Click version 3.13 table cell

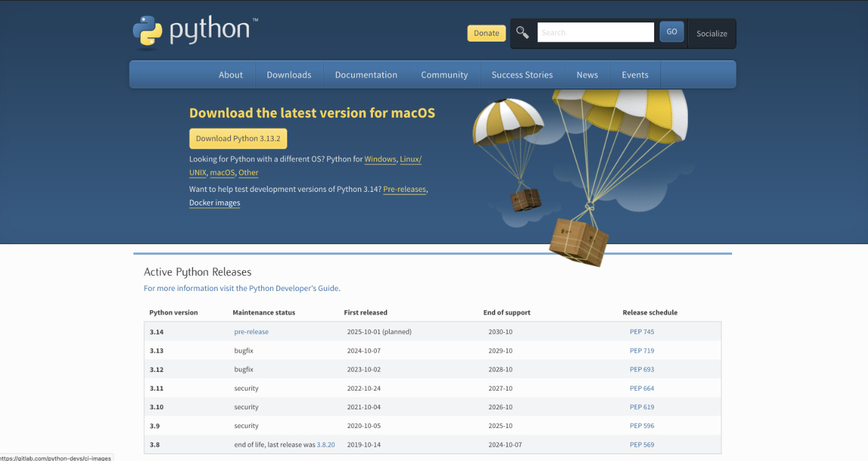tap(157, 351)
